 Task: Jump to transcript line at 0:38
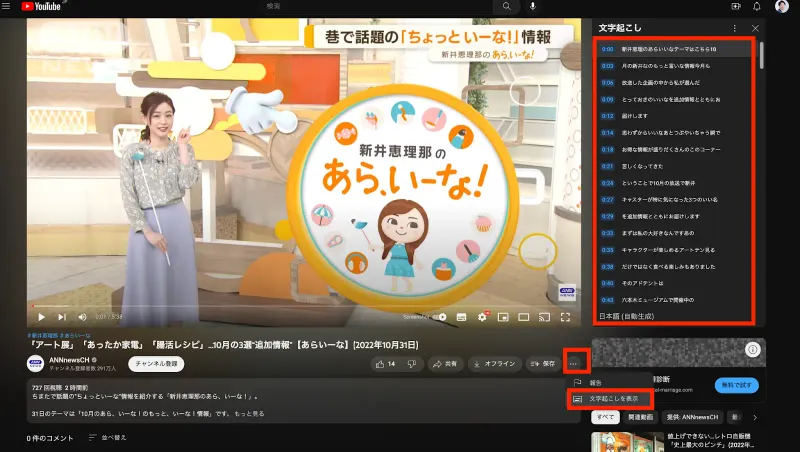674,267
